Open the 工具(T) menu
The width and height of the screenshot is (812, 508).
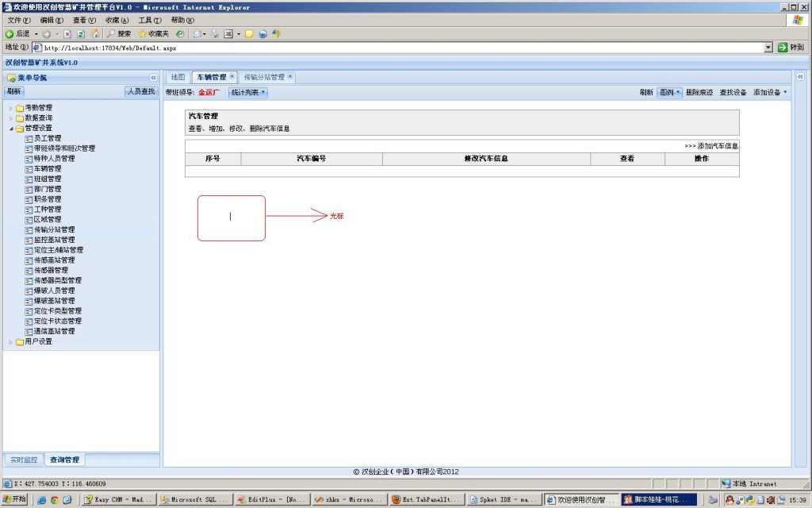[x=150, y=20]
